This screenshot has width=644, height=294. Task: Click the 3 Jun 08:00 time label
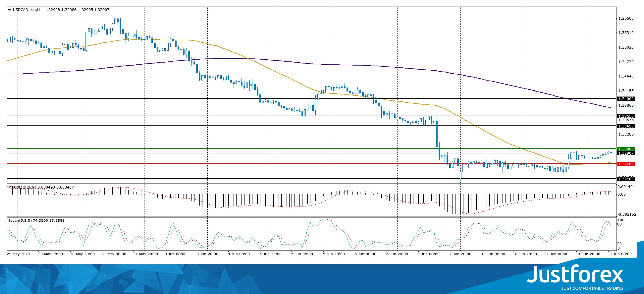[x=176, y=254]
